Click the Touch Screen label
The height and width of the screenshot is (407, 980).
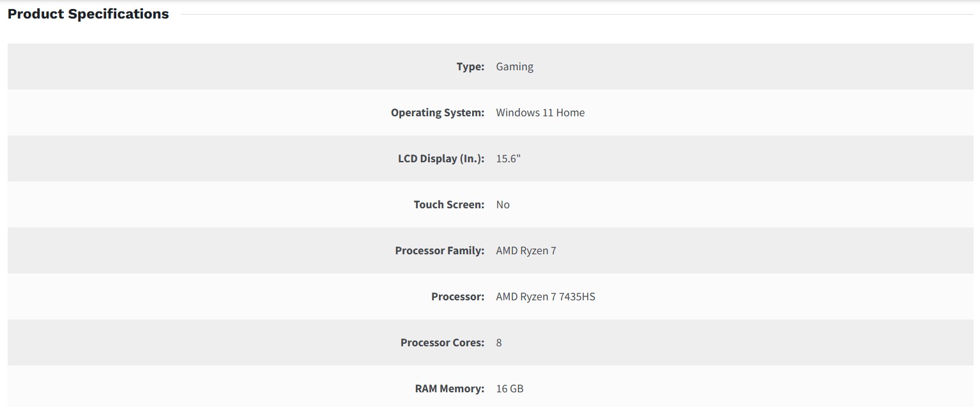449,204
